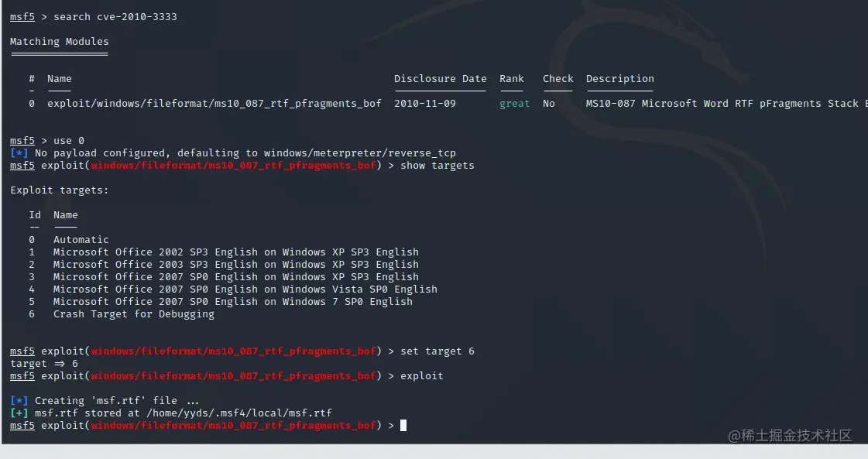
Task: Click the date '2010-11-09'
Action: [424, 104]
